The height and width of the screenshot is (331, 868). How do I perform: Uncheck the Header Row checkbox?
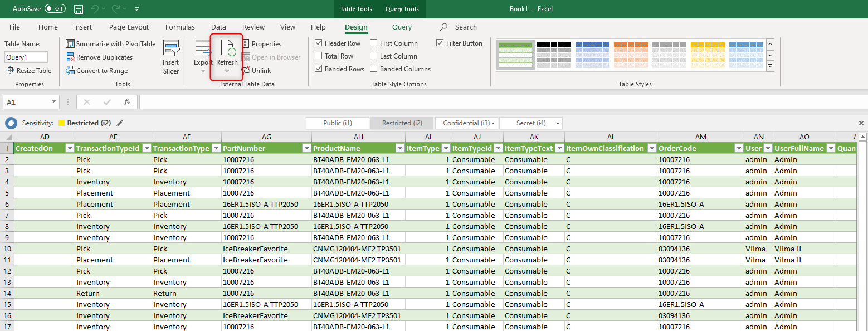click(x=318, y=43)
